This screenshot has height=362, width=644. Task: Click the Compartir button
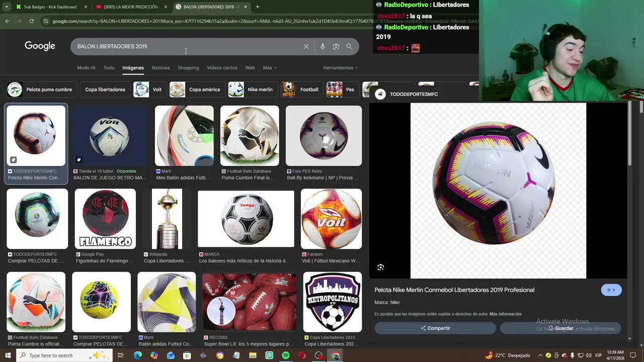[435, 328]
